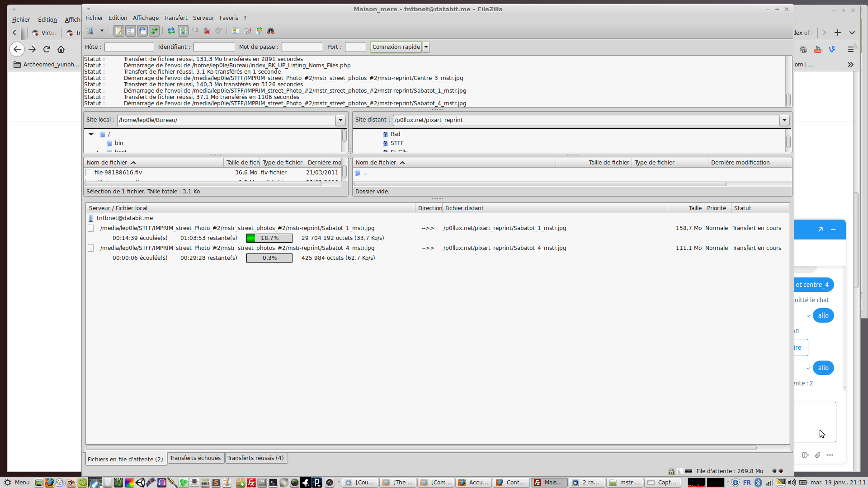The image size is (868, 488).
Task: Toggle the process queue toolbar button
Action: click(x=183, y=31)
